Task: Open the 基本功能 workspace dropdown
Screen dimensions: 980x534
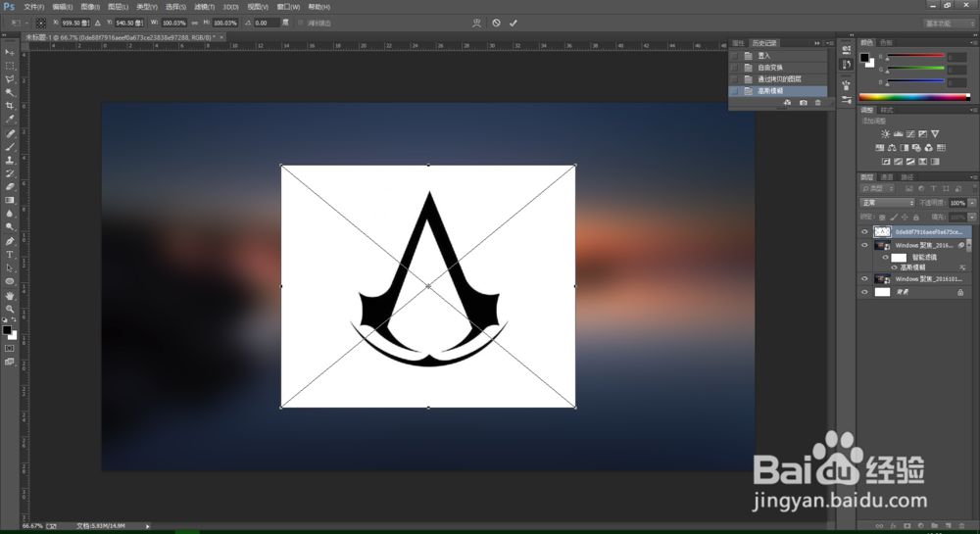Action: coord(950,24)
